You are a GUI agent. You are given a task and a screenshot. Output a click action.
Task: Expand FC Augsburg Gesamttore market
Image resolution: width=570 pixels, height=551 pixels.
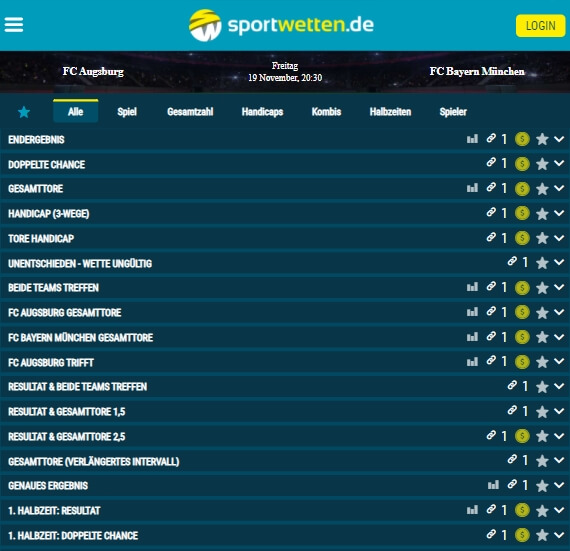[x=559, y=312]
